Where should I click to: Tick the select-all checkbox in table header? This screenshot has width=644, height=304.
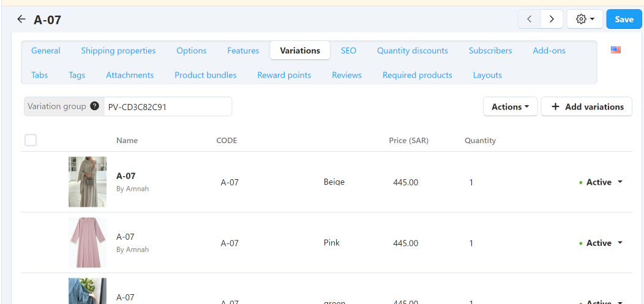31,140
